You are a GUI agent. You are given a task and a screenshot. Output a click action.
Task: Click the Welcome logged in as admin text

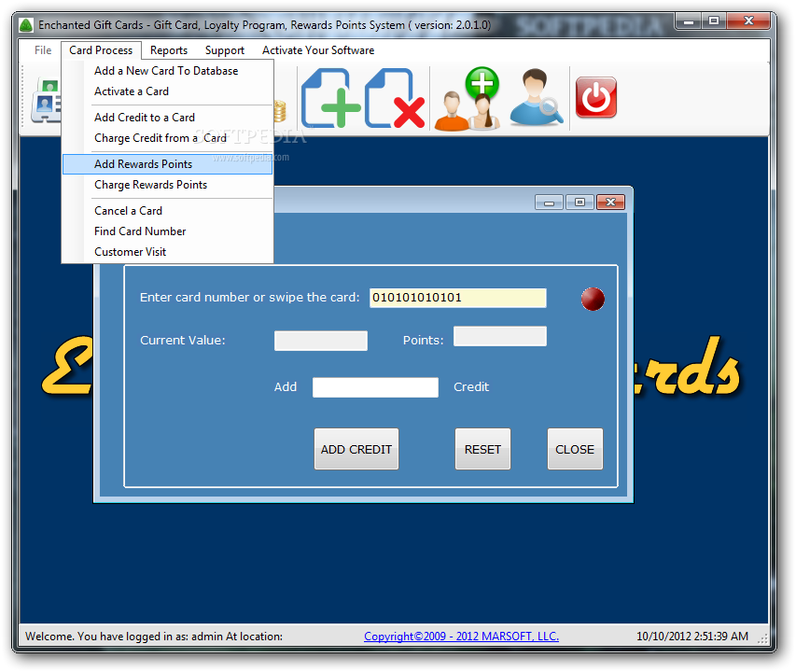tap(154, 636)
